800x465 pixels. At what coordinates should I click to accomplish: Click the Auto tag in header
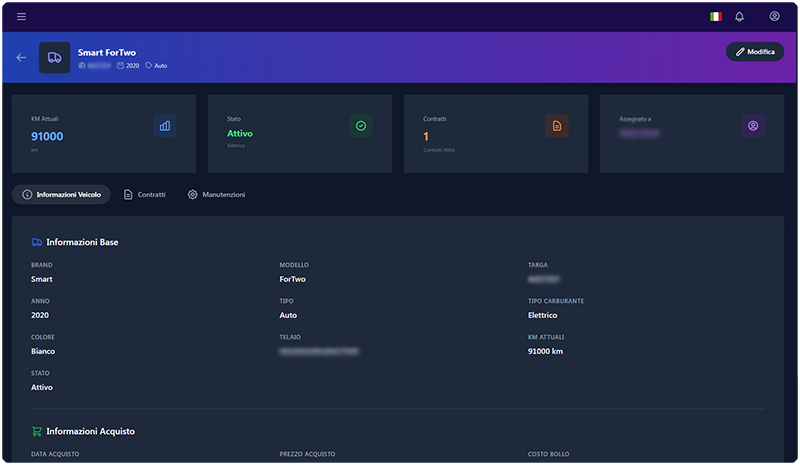point(156,66)
